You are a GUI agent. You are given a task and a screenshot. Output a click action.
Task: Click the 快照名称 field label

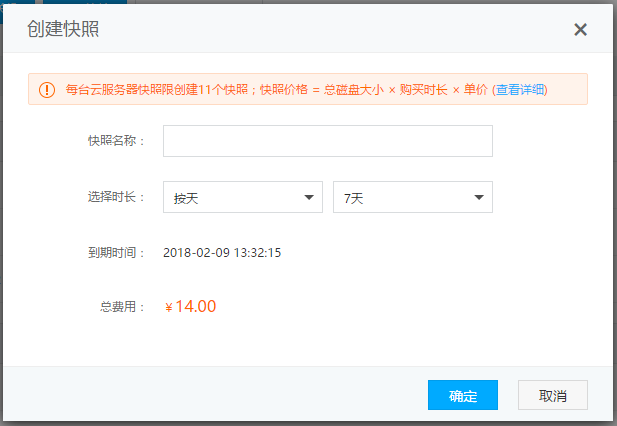pyautogui.click(x=116, y=141)
